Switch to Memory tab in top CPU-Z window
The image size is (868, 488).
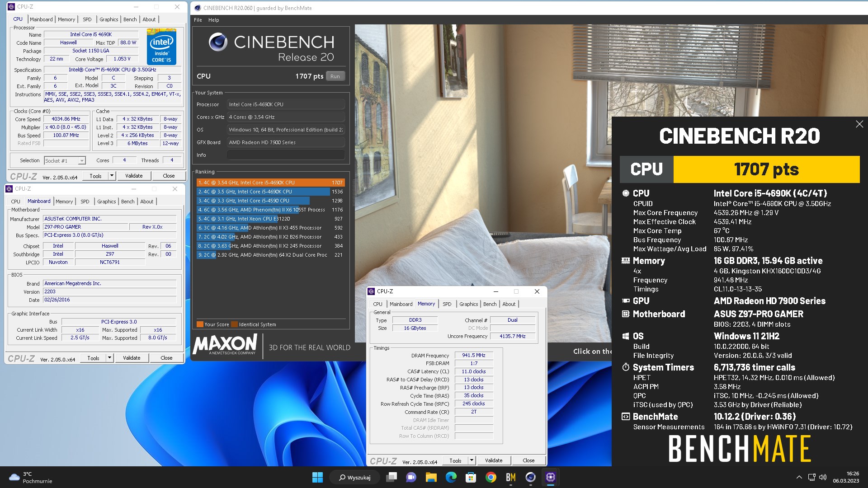[x=66, y=19]
